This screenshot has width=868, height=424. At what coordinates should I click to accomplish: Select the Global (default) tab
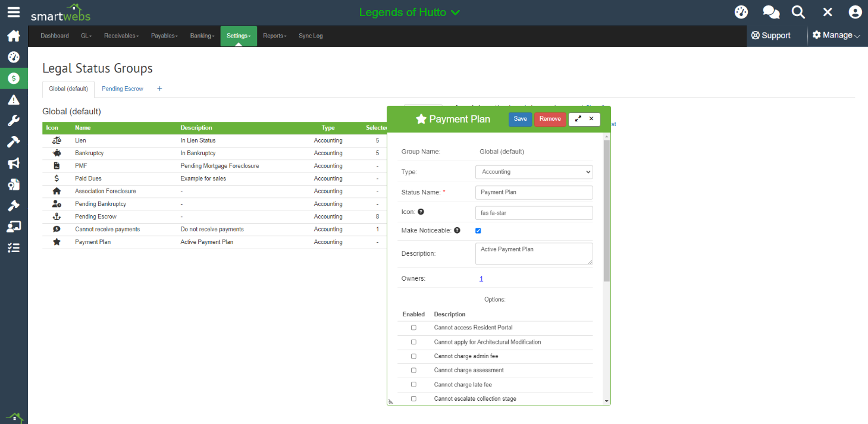(68, 89)
